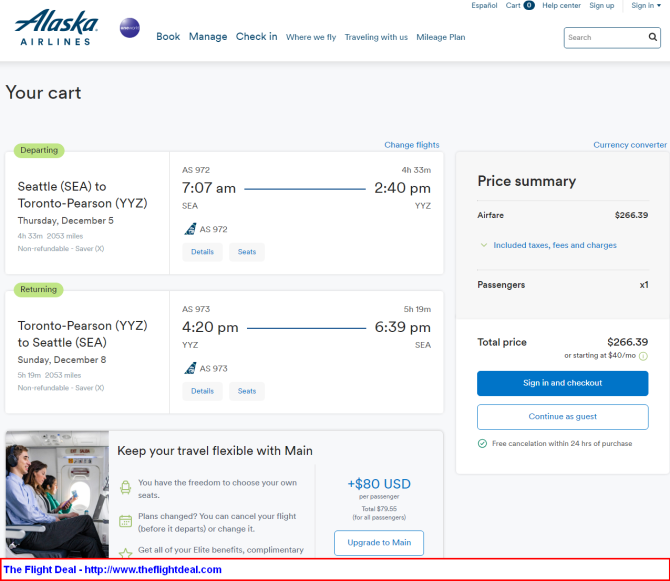
Task: Click the Total price $266.39 amount
Action: tap(627, 342)
